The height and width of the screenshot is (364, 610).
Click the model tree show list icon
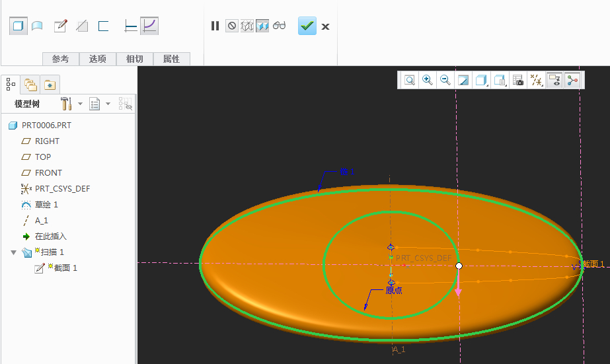coord(95,104)
